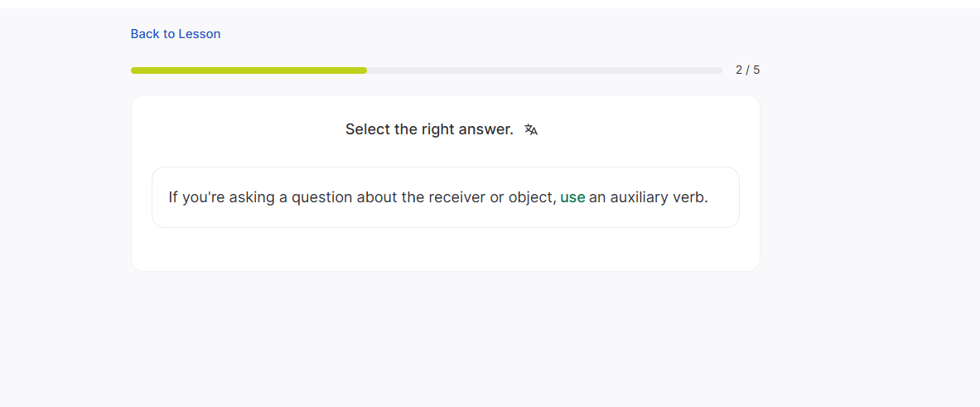Click the word "object," in the sentence
The height and width of the screenshot is (407, 980).
point(532,197)
